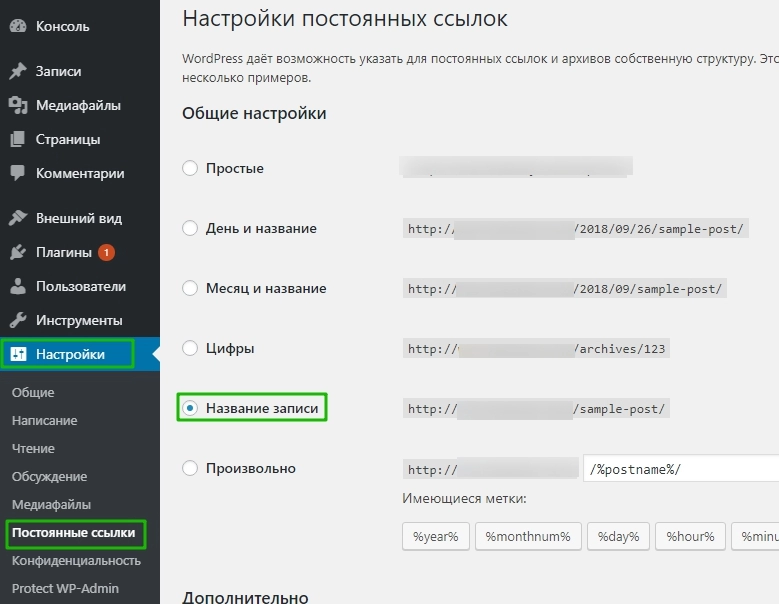Click the Пользователи person icon
Viewport: 779px width, 604px height.
tap(18, 286)
